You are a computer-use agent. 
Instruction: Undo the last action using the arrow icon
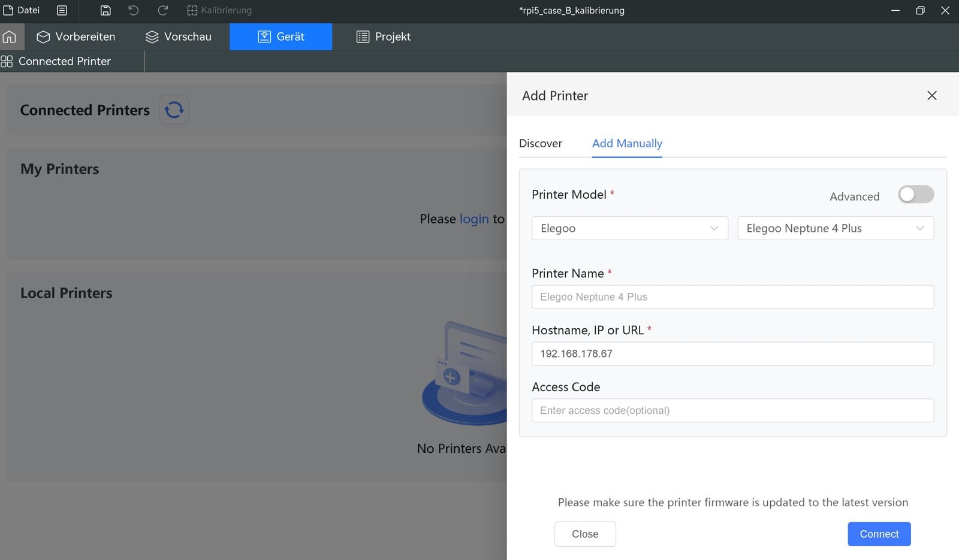(x=134, y=10)
